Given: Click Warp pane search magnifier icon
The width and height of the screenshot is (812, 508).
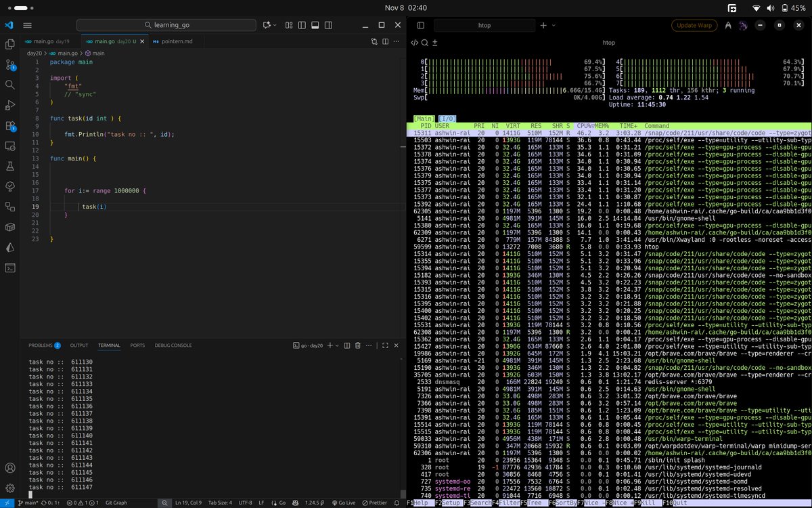Looking at the screenshot, I should click(x=424, y=42).
